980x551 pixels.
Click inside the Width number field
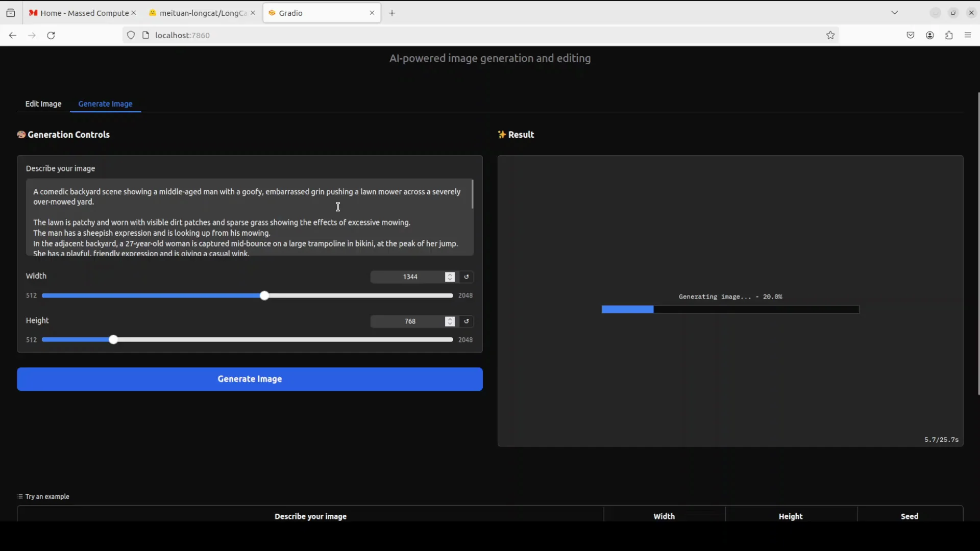tap(410, 277)
